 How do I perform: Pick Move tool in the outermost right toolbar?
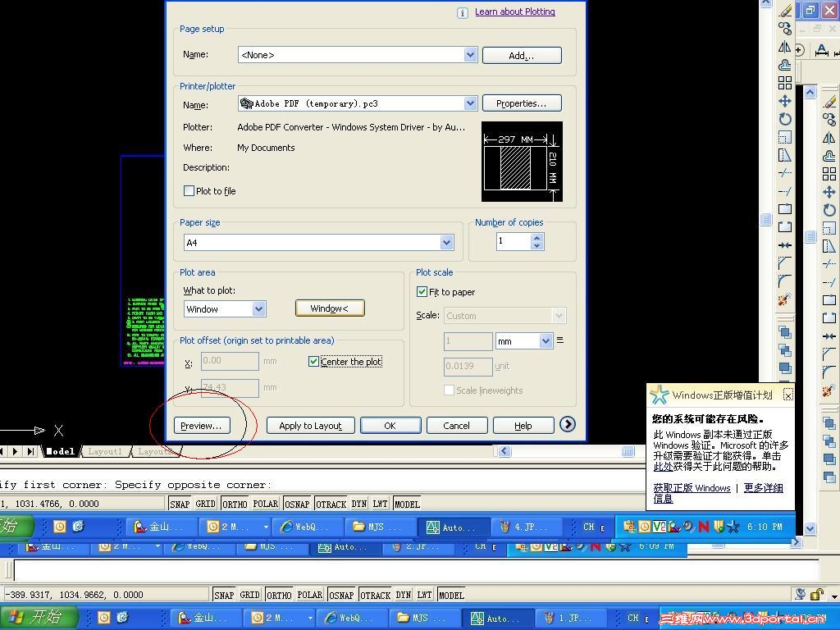(x=829, y=192)
